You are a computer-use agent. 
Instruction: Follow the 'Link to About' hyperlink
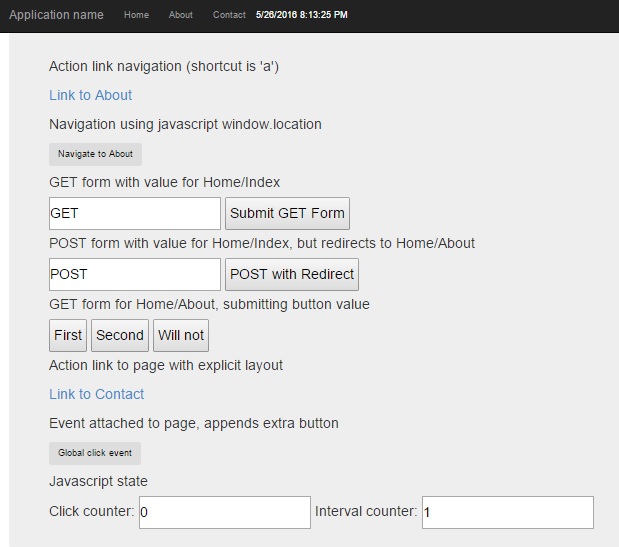pyautogui.click(x=90, y=95)
